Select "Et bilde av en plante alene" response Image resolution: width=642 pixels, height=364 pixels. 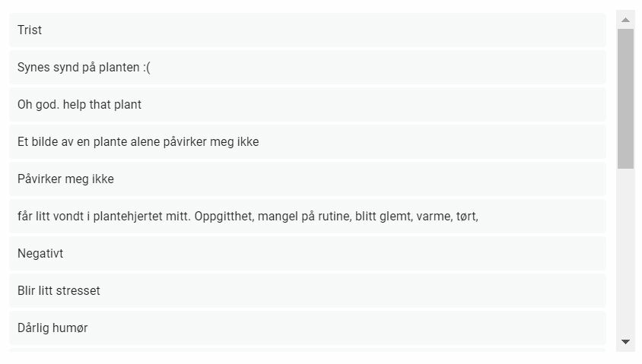pyautogui.click(x=307, y=142)
